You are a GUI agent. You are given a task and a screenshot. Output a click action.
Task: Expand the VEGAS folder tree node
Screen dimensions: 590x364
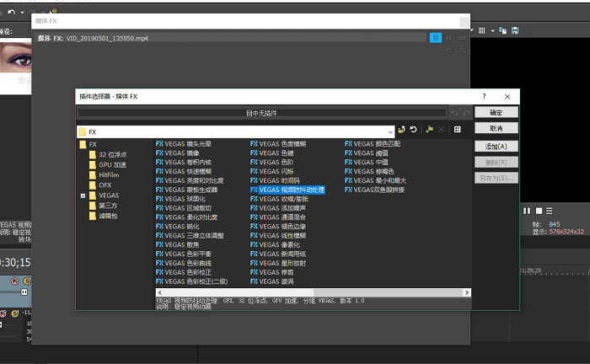(x=83, y=195)
